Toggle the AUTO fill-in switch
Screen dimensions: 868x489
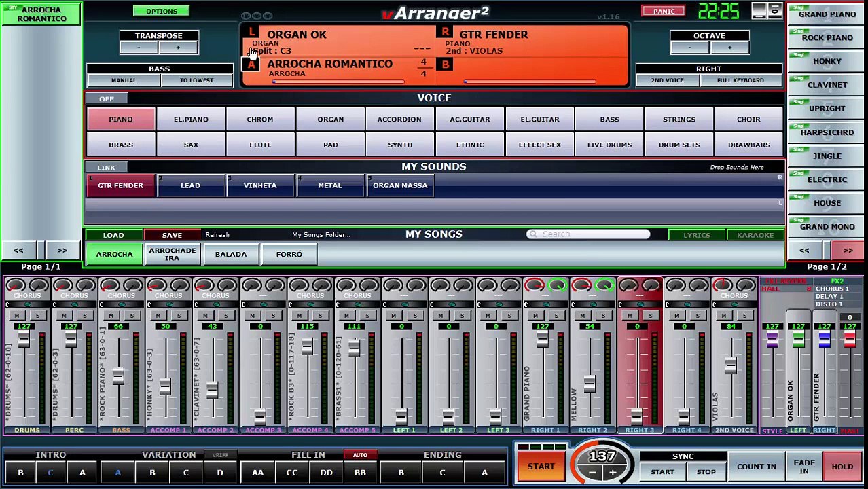point(360,455)
